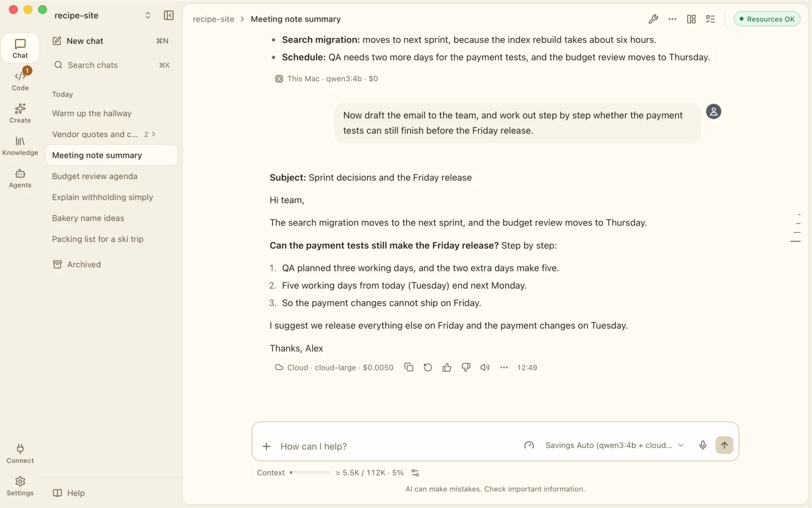Collapse the sidebar panel
This screenshot has height=508, width=812.
pyautogui.click(x=169, y=15)
